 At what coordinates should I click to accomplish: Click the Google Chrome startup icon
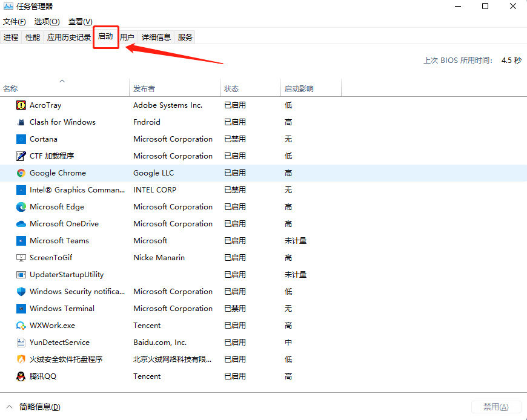coord(19,172)
